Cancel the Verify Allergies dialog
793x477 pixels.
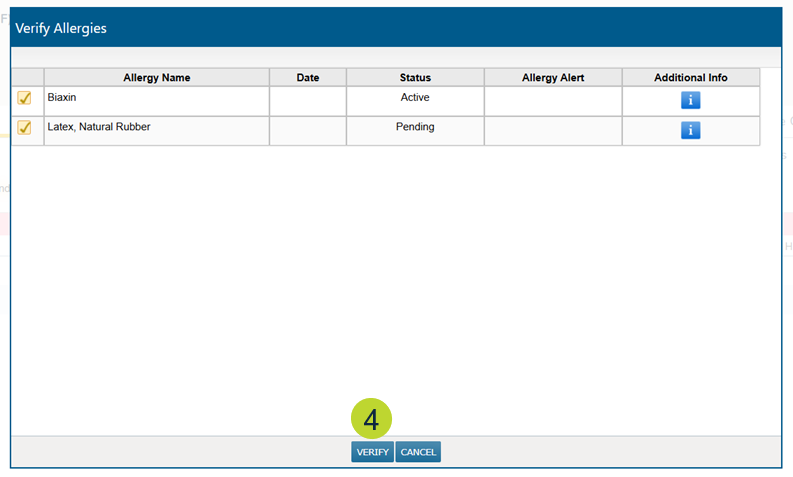click(x=418, y=452)
